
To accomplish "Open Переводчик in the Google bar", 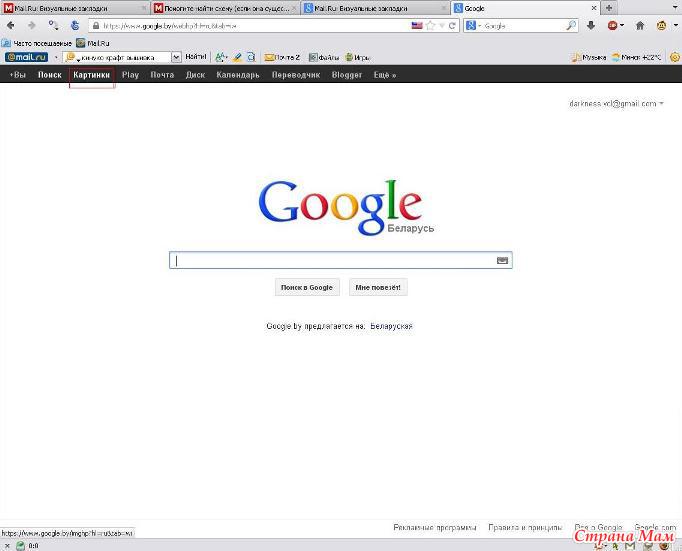I will point(296,75).
